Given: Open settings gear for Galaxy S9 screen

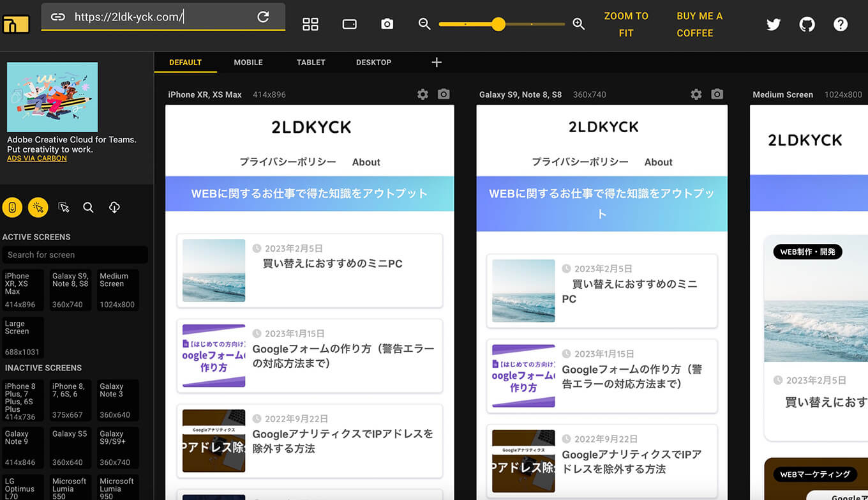Looking at the screenshot, I should tap(696, 95).
